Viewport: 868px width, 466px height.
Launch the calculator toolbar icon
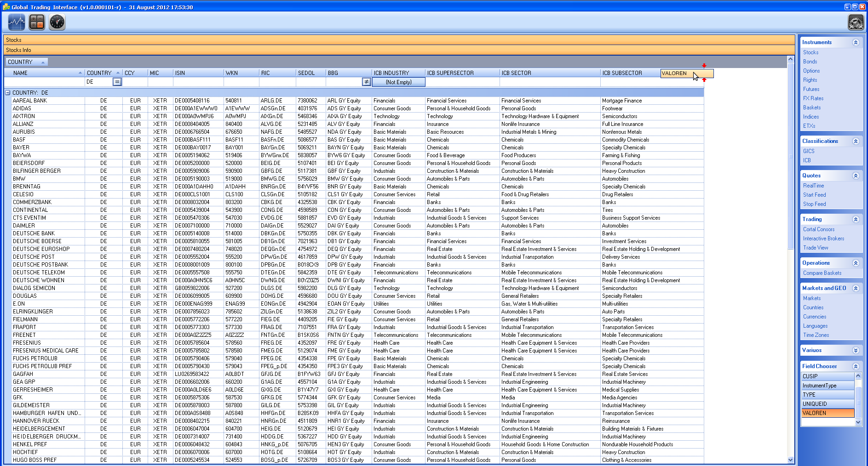(x=37, y=22)
